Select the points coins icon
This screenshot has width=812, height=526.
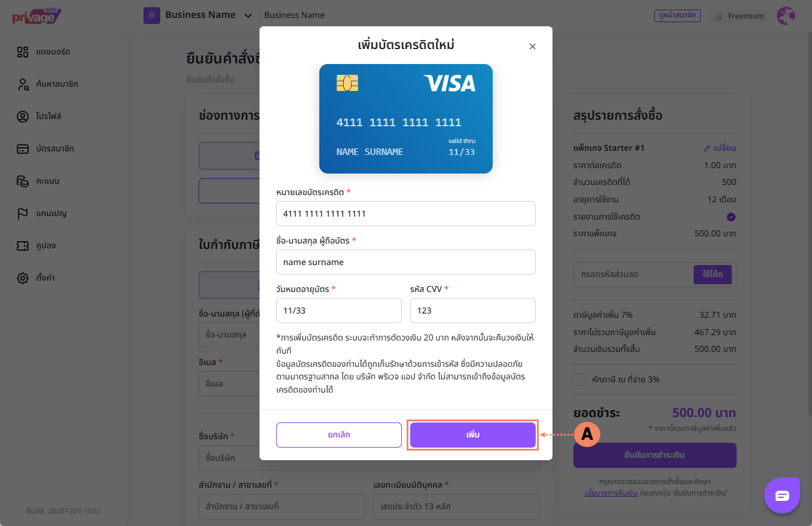click(23, 181)
